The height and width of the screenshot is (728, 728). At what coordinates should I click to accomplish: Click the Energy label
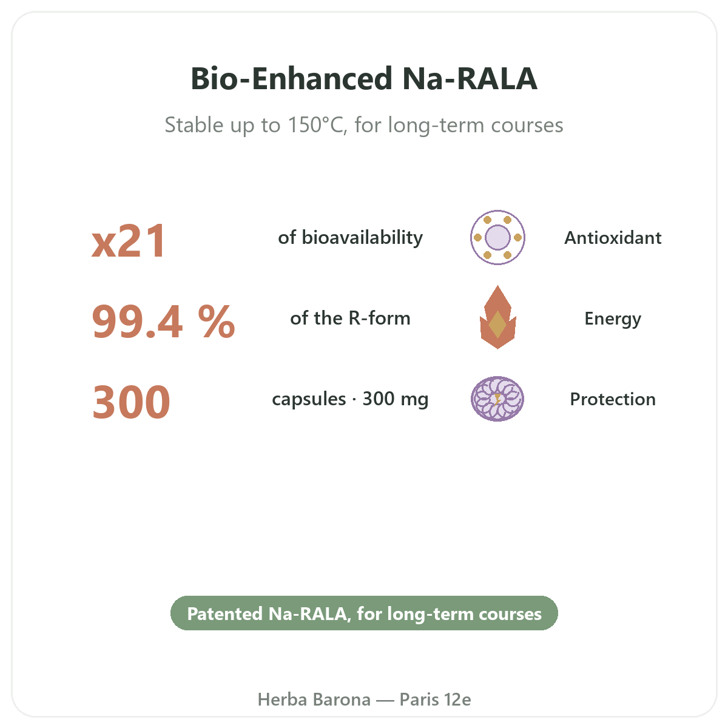[x=613, y=319]
